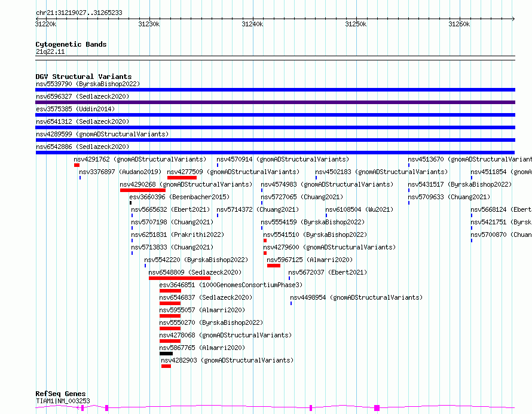This screenshot has height=414, width=532.
Task: Click the TIAM1|NM_003253 gene label
Action: click(63, 401)
